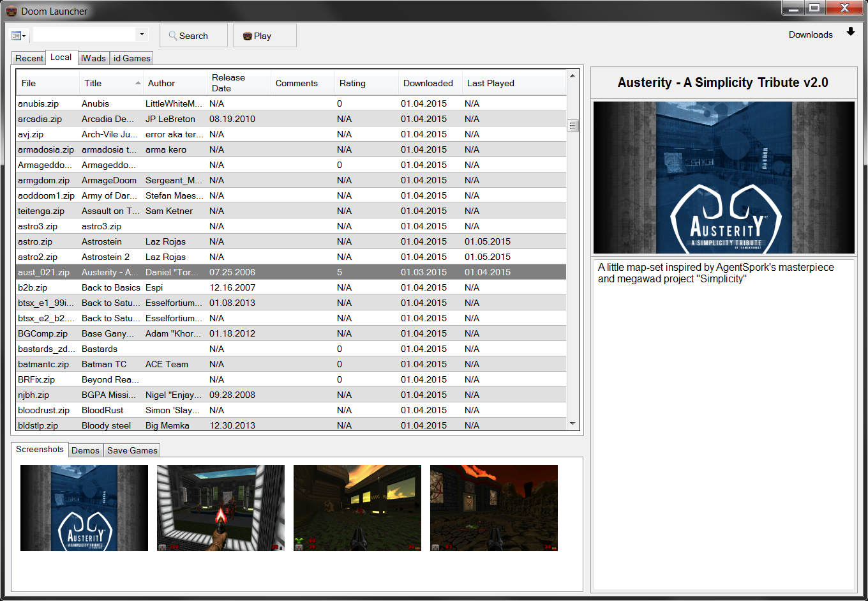Open the orange sunset screenshot thumbnail
868x601 pixels.
point(357,508)
